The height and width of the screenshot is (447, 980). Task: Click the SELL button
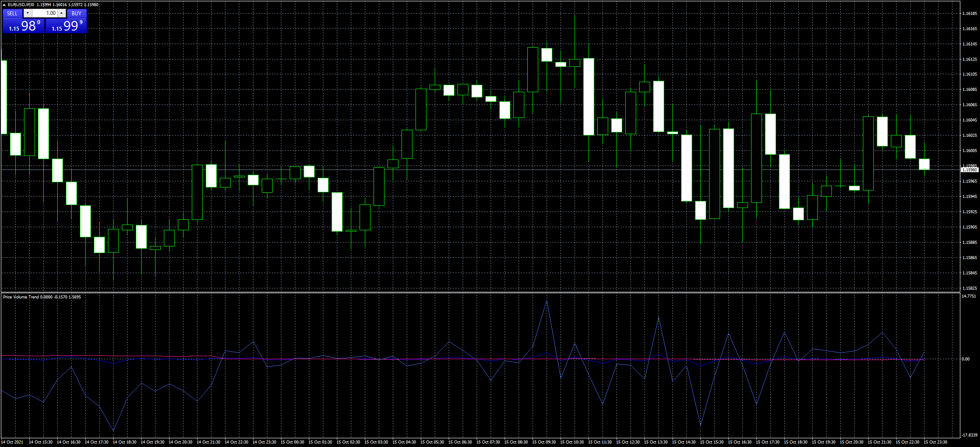(12, 13)
